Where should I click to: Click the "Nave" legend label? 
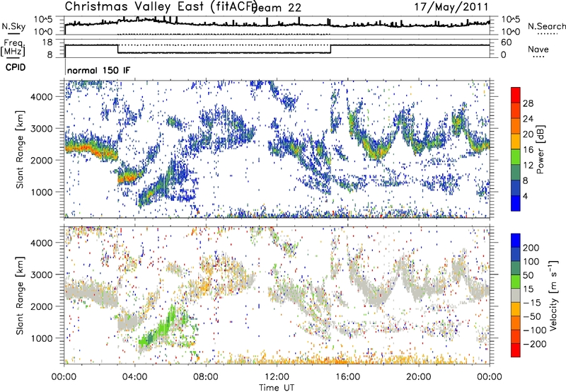[x=538, y=49]
